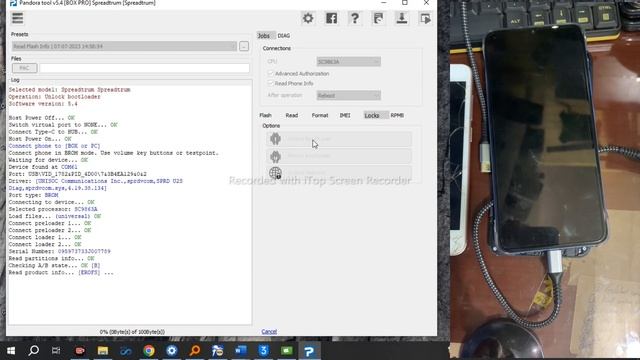The image size is (640, 360).
Task: Select the Format tab
Action: pos(320,116)
